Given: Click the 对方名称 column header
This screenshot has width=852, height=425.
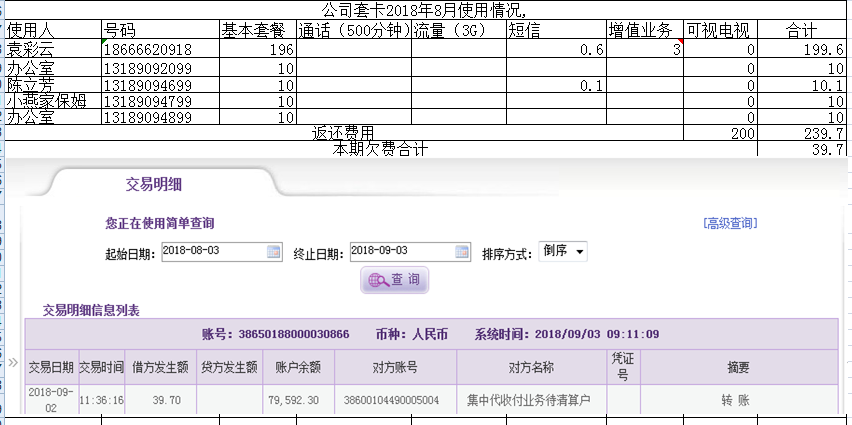Looking at the screenshot, I should click(x=531, y=367).
